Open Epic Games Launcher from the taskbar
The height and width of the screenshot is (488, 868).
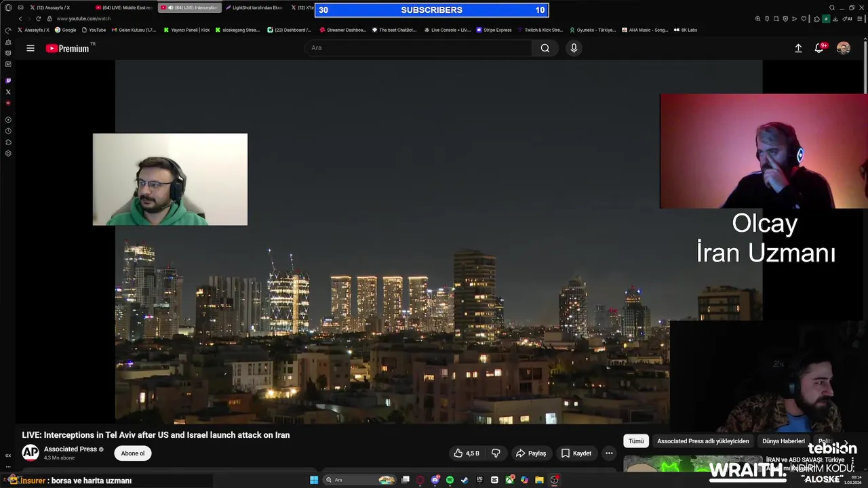[x=479, y=480]
